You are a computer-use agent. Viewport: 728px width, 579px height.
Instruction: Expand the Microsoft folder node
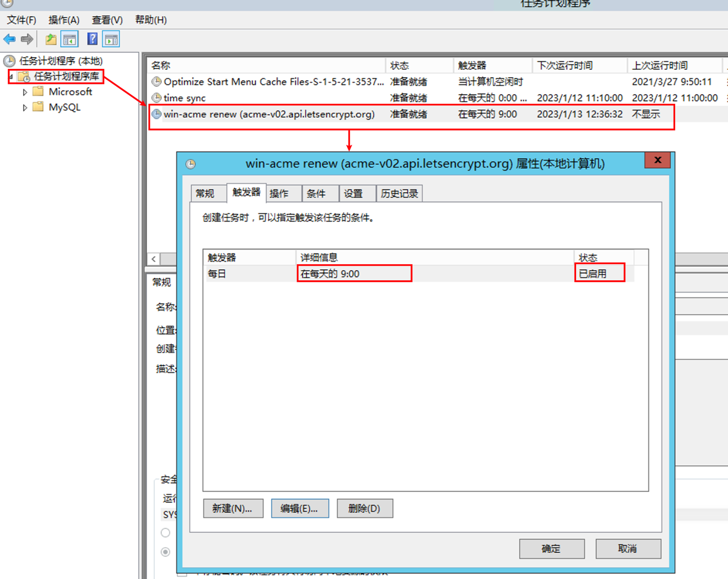(x=25, y=92)
